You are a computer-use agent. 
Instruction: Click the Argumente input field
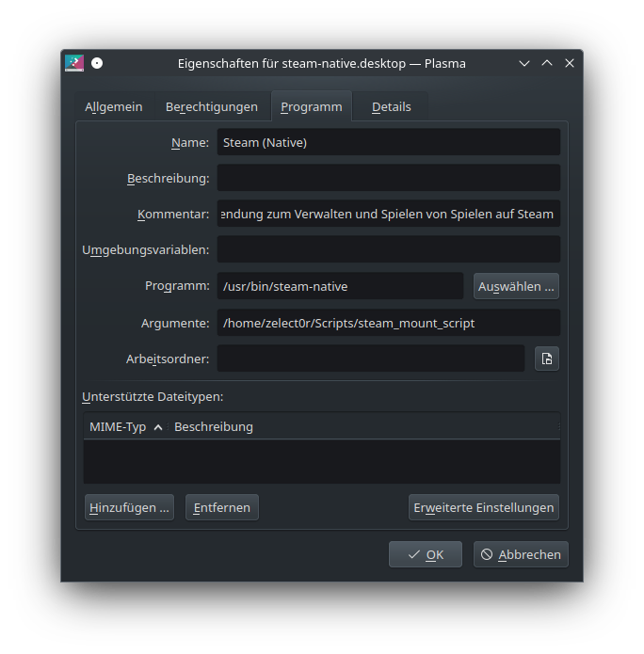389,323
